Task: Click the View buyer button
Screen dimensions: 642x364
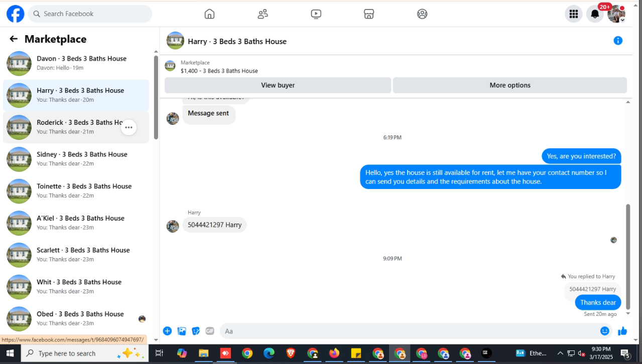Action: pos(278,85)
